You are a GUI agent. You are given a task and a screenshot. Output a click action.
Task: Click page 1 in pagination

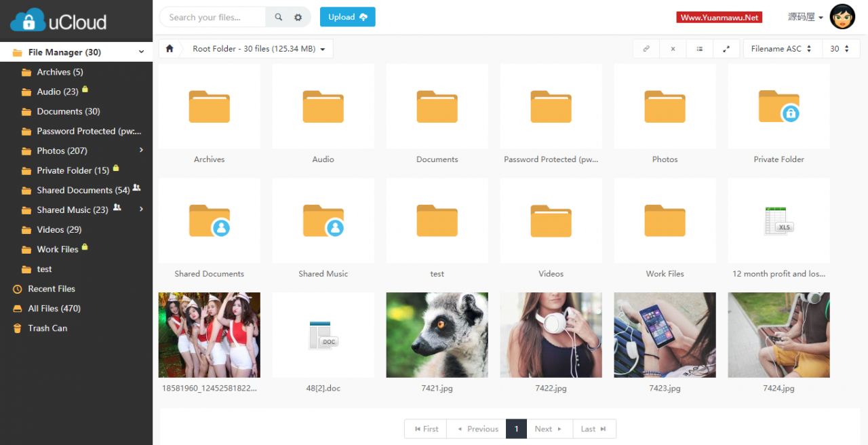click(x=517, y=429)
